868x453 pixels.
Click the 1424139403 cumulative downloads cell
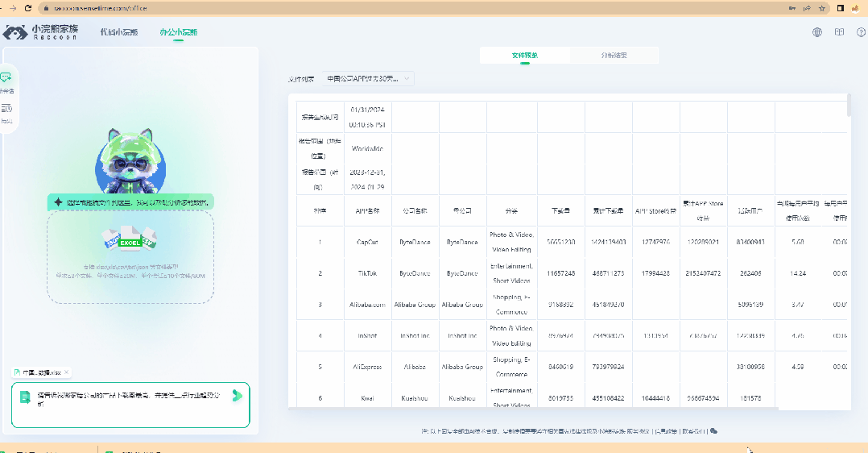pos(609,243)
